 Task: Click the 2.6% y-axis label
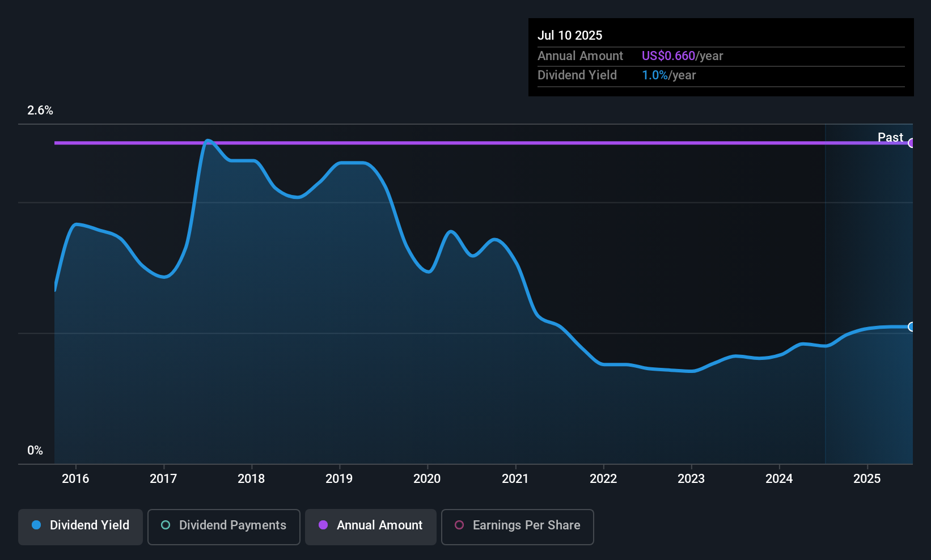[40, 111]
